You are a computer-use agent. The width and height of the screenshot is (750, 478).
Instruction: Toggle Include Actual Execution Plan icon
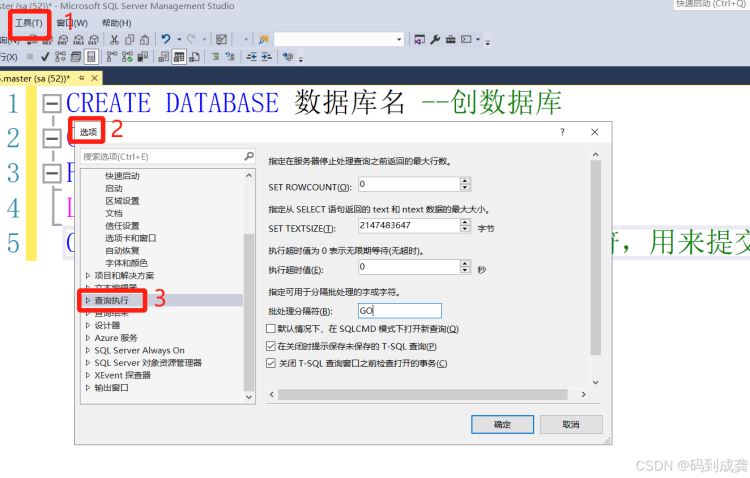(x=111, y=57)
